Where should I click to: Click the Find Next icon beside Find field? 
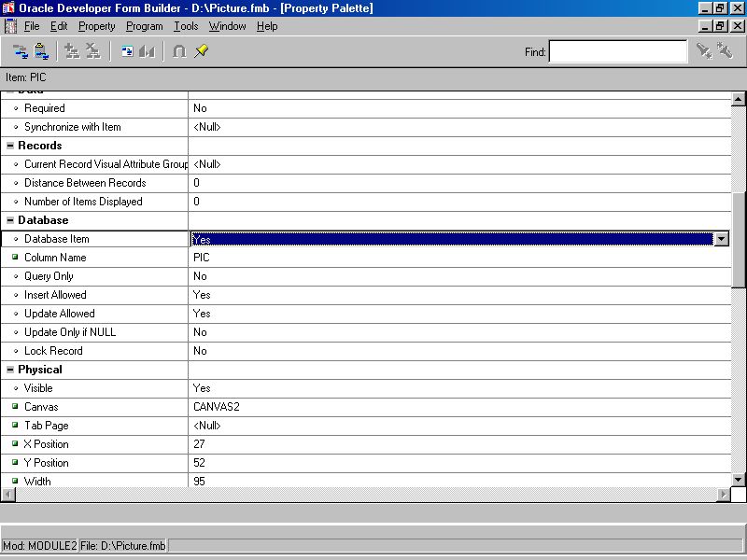pyautogui.click(x=704, y=51)
